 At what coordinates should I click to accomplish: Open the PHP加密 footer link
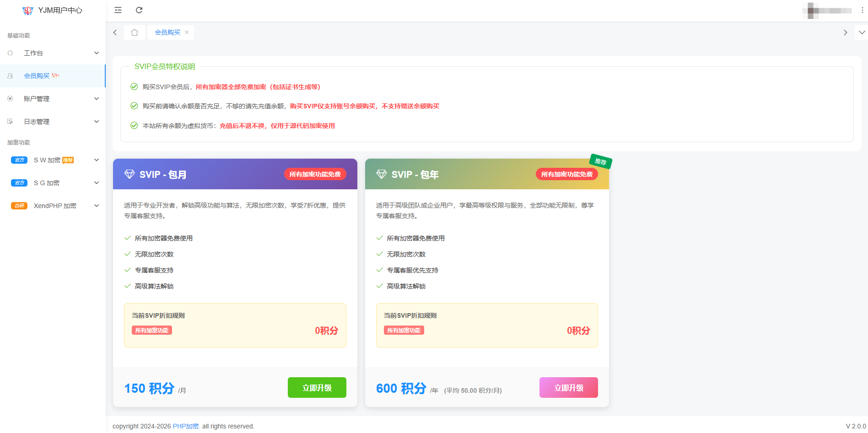click(x=185, y=426)
